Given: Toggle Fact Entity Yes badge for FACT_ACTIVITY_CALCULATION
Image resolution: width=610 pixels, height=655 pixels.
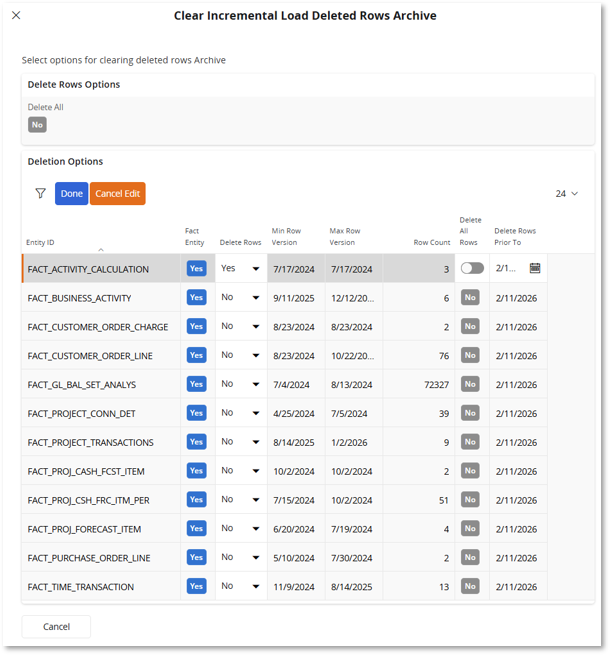Looking at the screenshot, I should coord(196,268).
